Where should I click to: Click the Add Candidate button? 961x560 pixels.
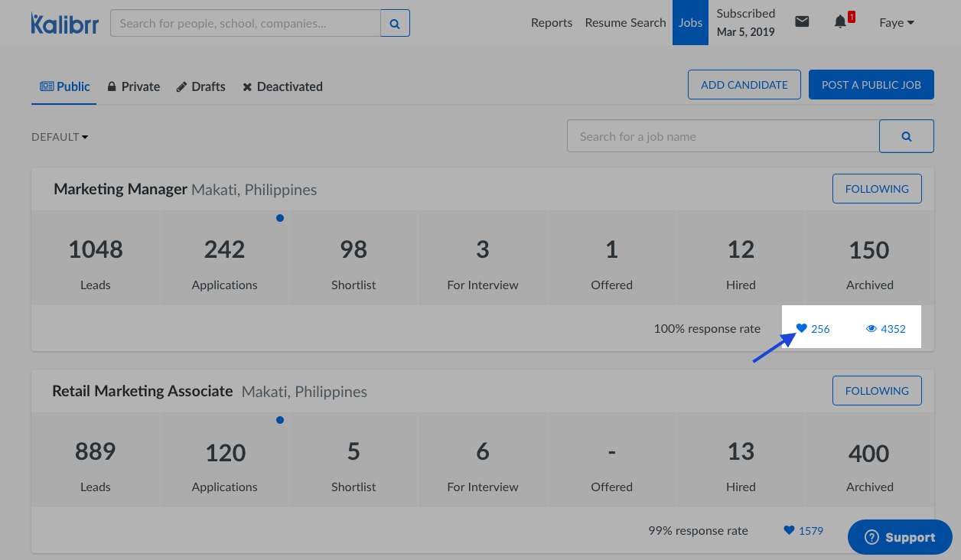[744, 85]
